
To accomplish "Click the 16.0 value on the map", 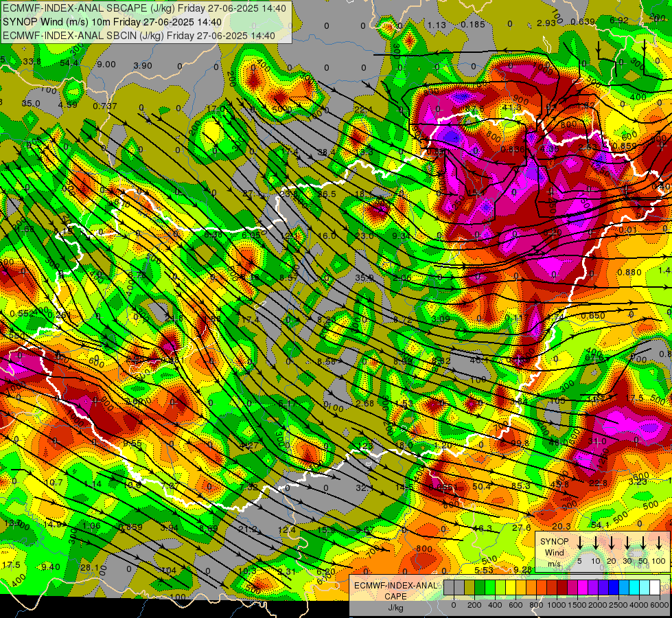I will [x=327, y=236].
